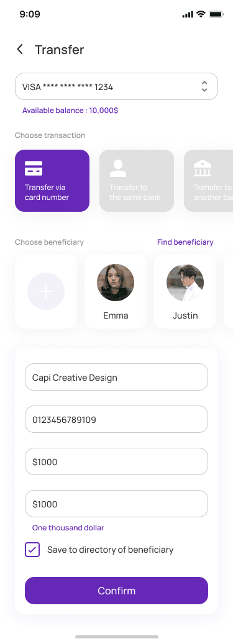Screen dimensions: 233x644
Task: Focus the 0123456789109 card number field
Action: click(116, 419)
